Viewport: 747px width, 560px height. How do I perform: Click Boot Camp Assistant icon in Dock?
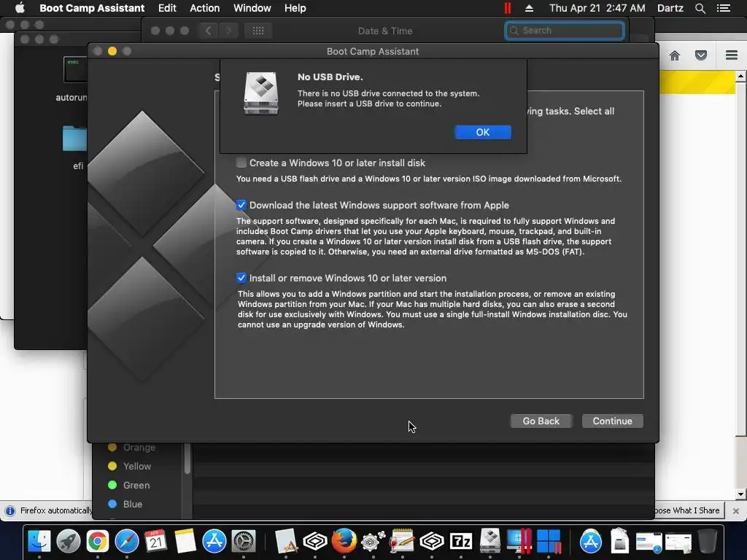(490, 541)
